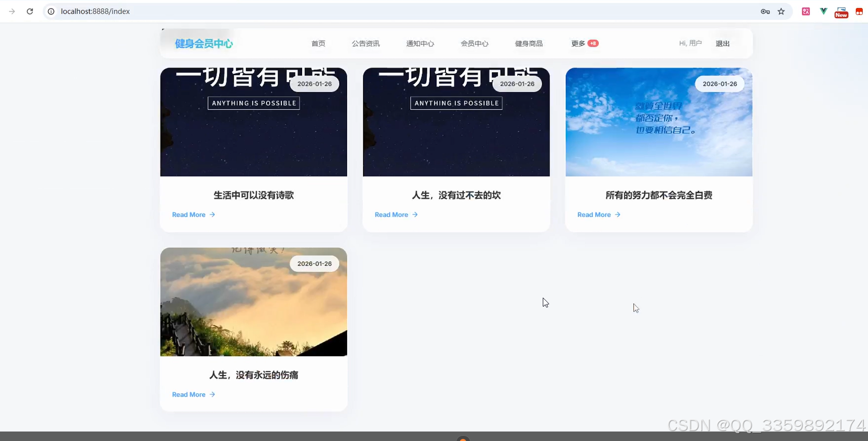Go to 首页 in navigation menu
The image size is (868, 441).
point(318,43)
